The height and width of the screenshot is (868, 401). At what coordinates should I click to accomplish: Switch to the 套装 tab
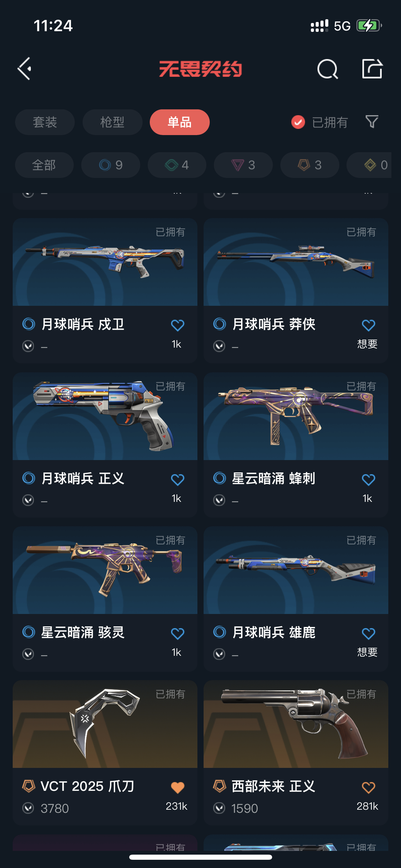coord(45,122)
